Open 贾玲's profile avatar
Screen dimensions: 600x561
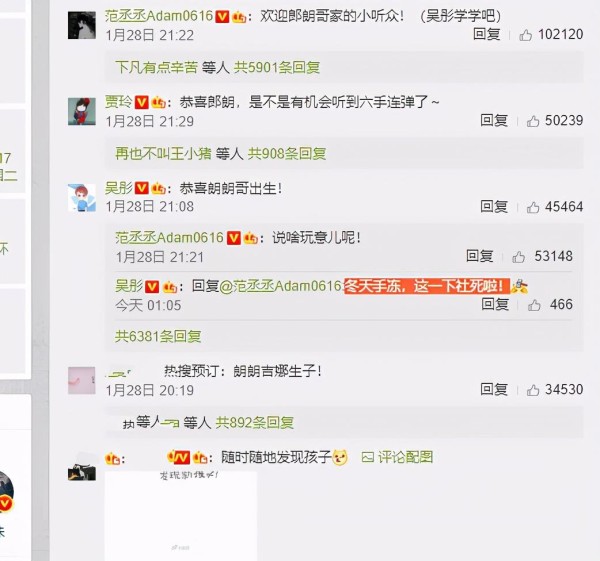click(x=82, y=111)
